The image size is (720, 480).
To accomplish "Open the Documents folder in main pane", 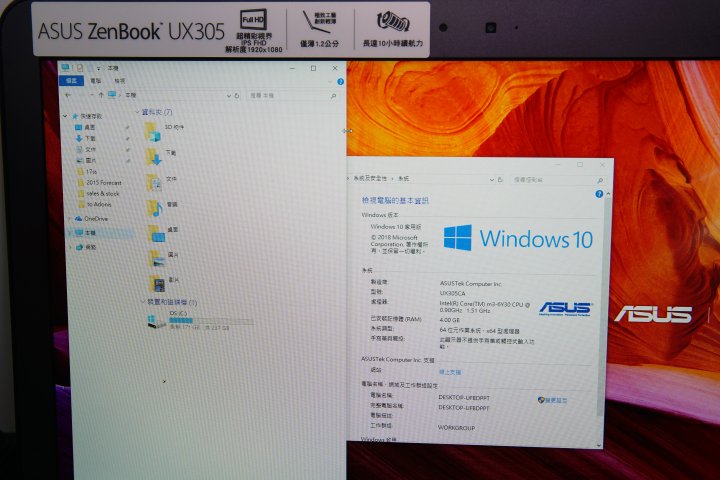I will (153, 183).
